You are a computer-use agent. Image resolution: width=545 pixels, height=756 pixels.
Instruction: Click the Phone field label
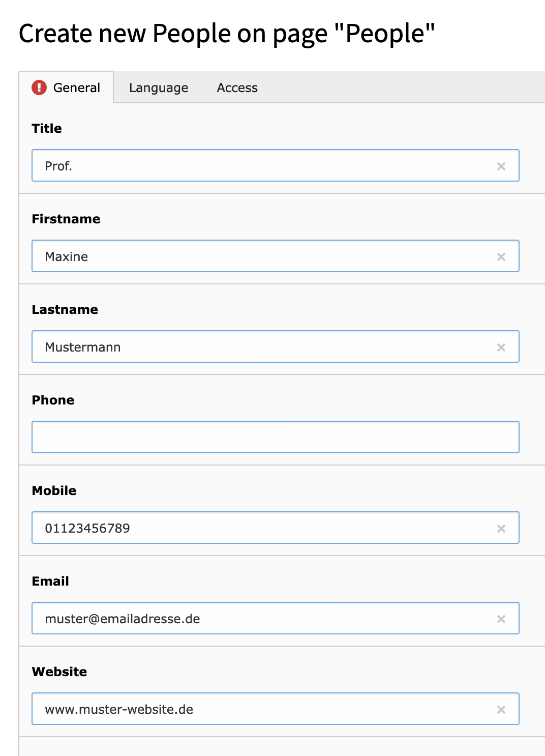pyautogui.click(x=53, y=400)
